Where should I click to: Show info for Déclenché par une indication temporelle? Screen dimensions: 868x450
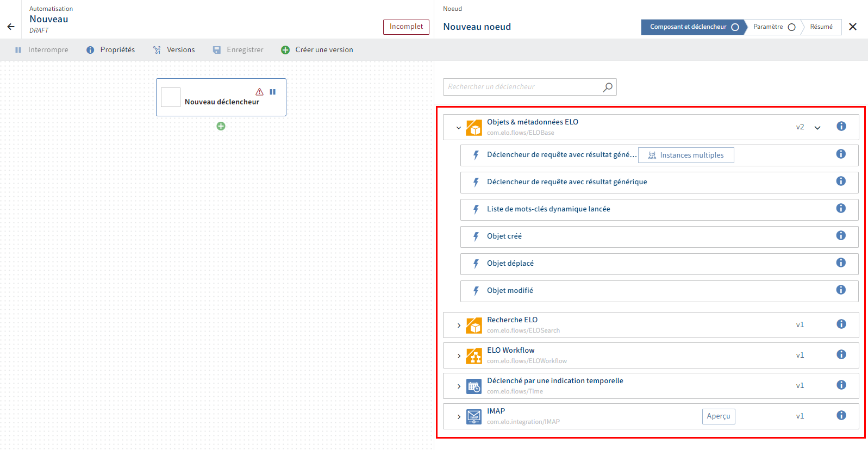841,385
